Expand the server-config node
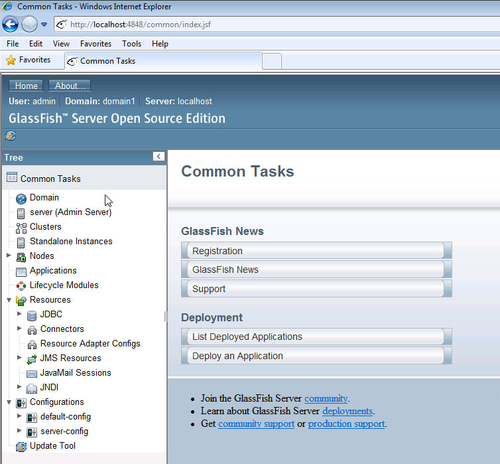 19,431
